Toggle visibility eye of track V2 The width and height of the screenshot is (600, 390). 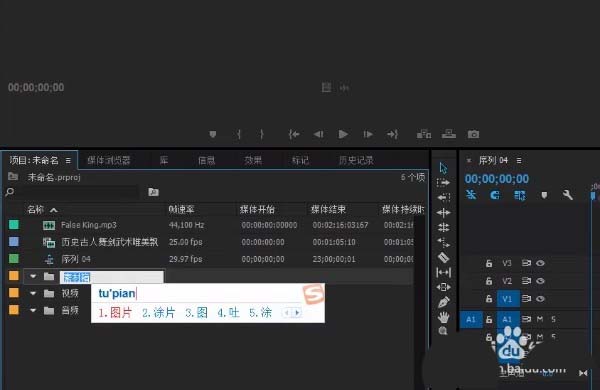[x=540, y=281]
